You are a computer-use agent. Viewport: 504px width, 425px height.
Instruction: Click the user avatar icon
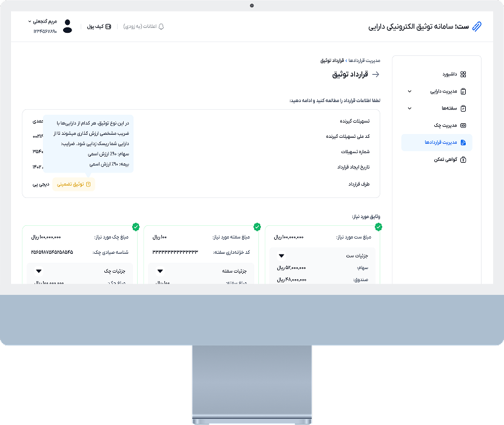(67, 26)
